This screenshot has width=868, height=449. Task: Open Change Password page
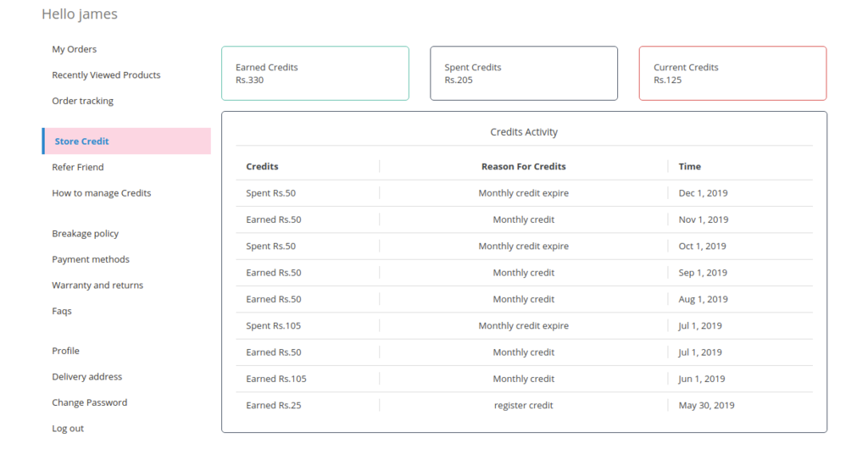pos(90,402)
